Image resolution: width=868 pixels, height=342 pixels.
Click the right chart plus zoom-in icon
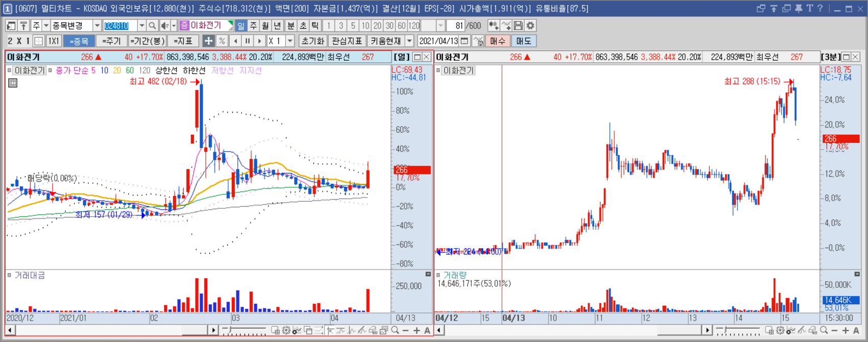tap(846, 331)
